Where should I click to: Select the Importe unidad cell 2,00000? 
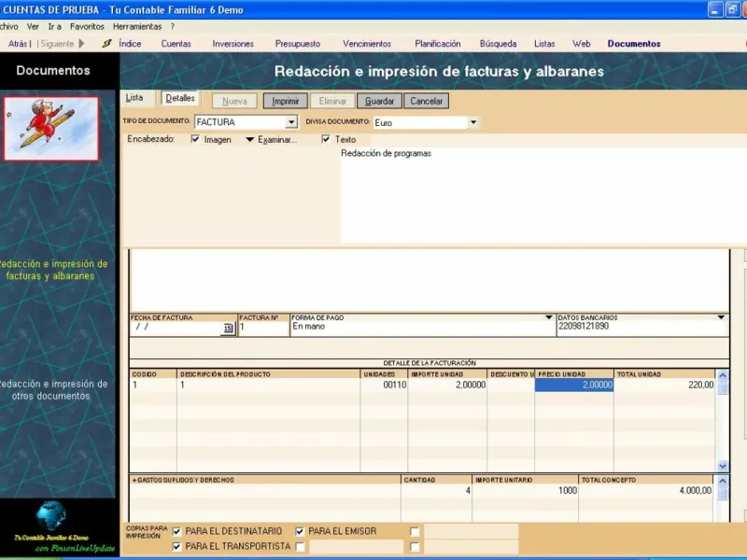447,385
